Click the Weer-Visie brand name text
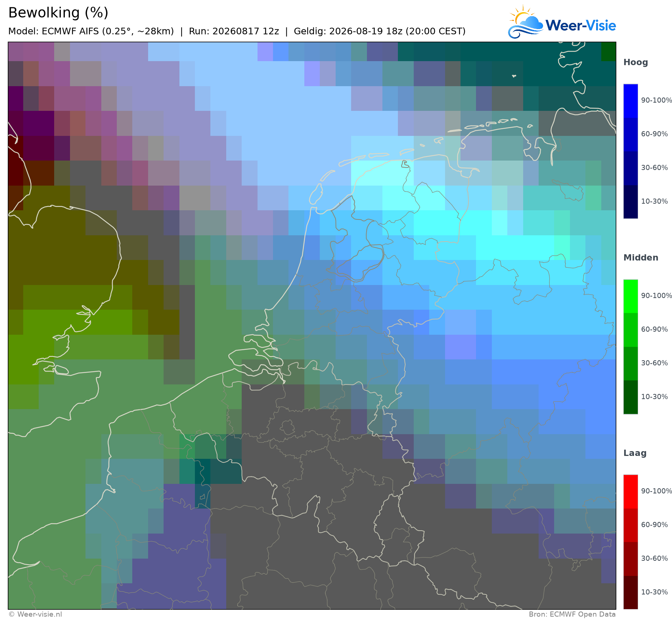Image resolution: width=672 pixels, height=619 pixels. coord(581,25)
